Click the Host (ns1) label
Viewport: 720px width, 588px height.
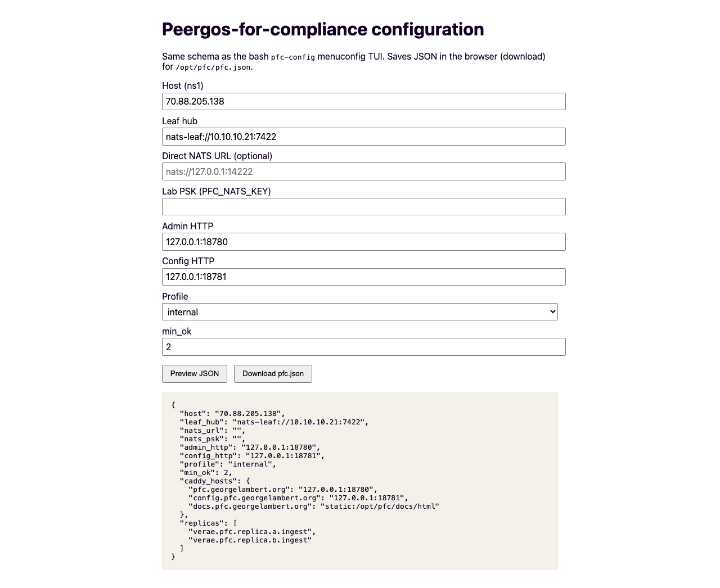click(x=183, y=85)
